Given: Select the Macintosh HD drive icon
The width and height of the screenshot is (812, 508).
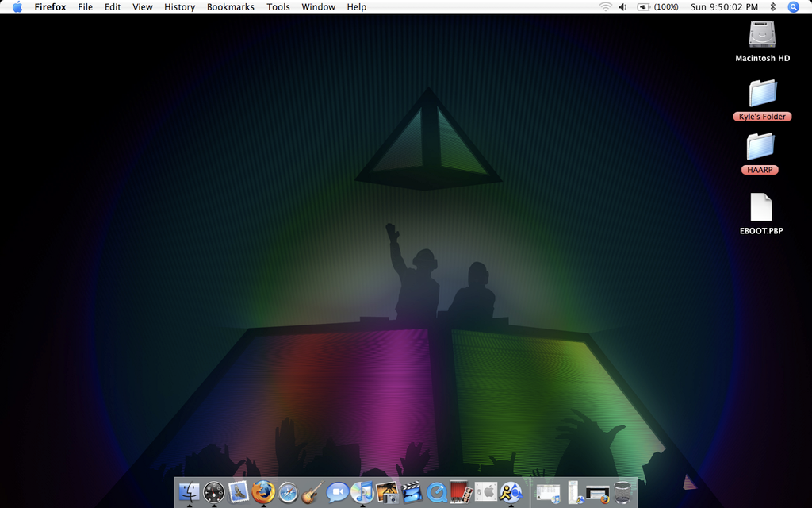Looking at the screenshot, I should [762, 35].
